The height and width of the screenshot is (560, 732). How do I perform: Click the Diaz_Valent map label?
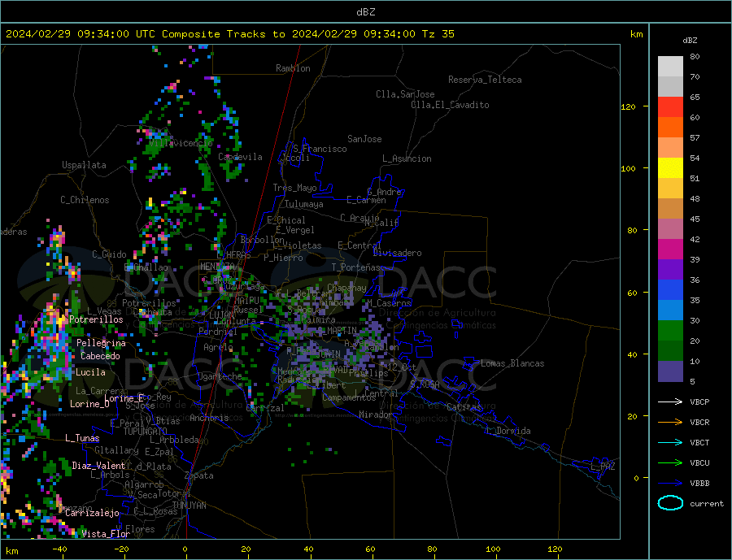click(x=98, y=466)
